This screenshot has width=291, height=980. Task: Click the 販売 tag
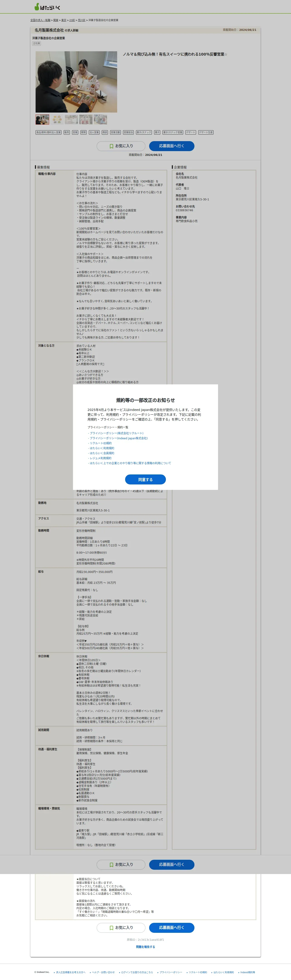(66, 132)
